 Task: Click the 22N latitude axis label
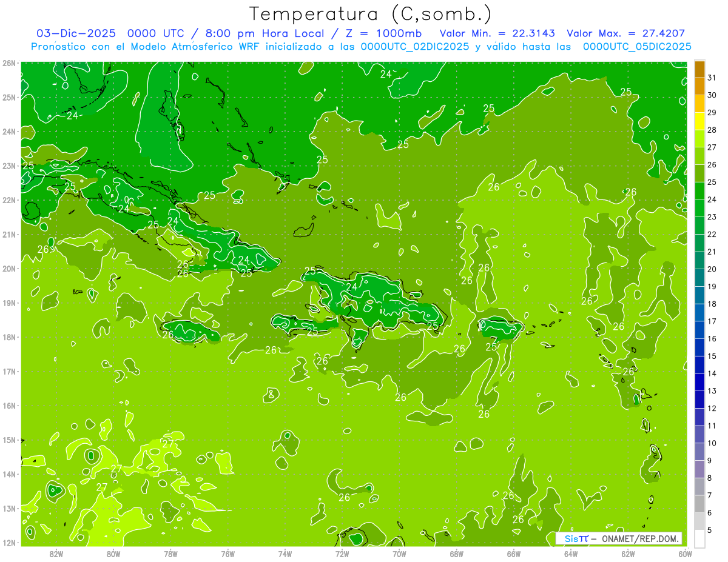coord(8,200)
